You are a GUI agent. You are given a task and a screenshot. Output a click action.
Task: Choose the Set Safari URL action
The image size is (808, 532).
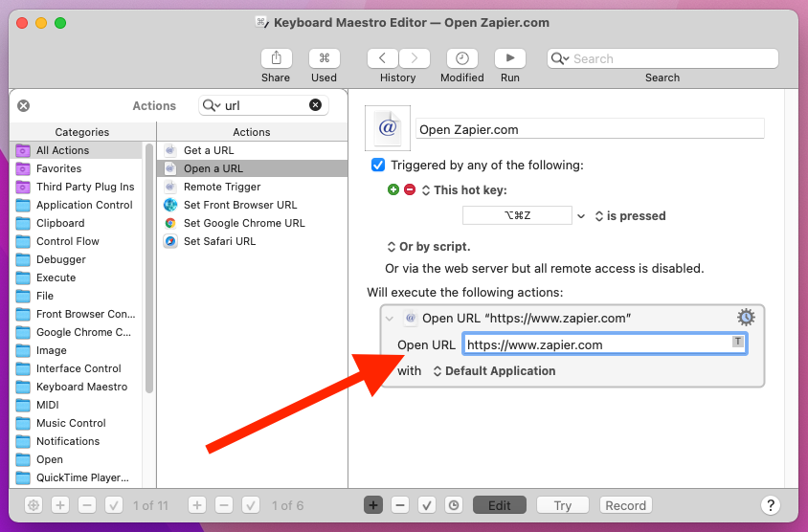point(252,241)
